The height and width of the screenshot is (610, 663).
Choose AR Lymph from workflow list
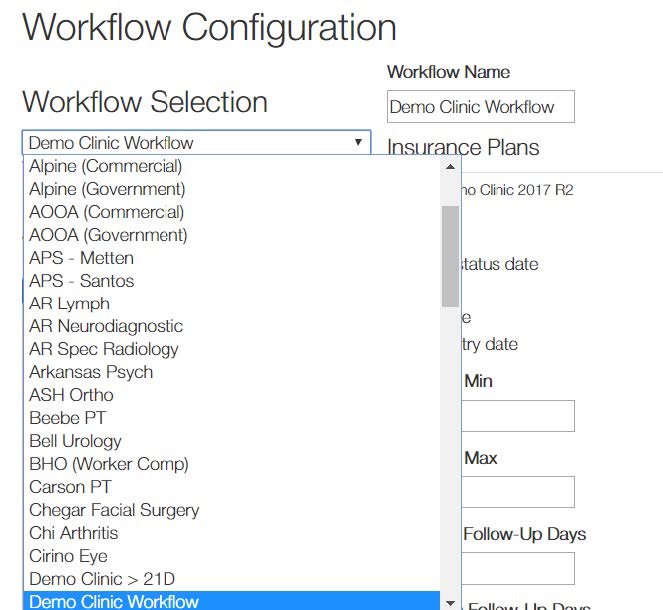tap(69, 304)
